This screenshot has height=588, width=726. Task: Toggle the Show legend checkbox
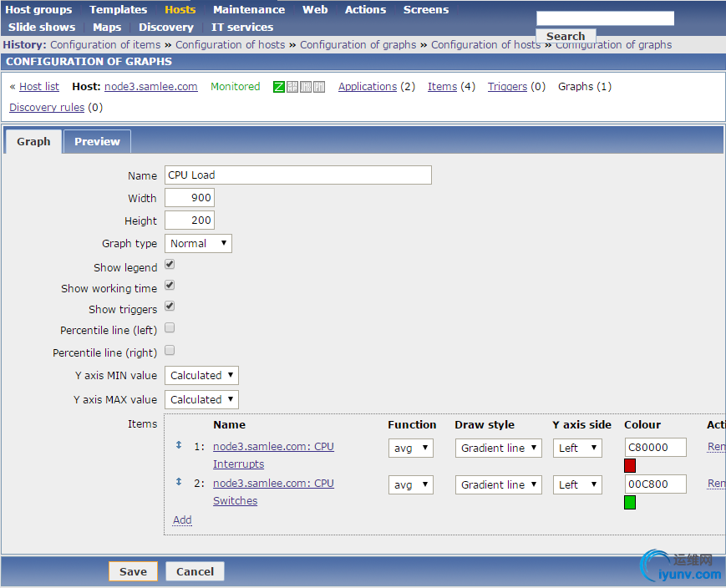[x=170, y=265]
